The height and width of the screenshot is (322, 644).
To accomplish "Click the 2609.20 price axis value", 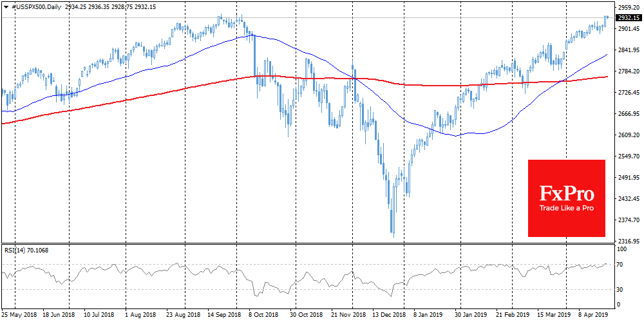I will click(x=629, y=135).
